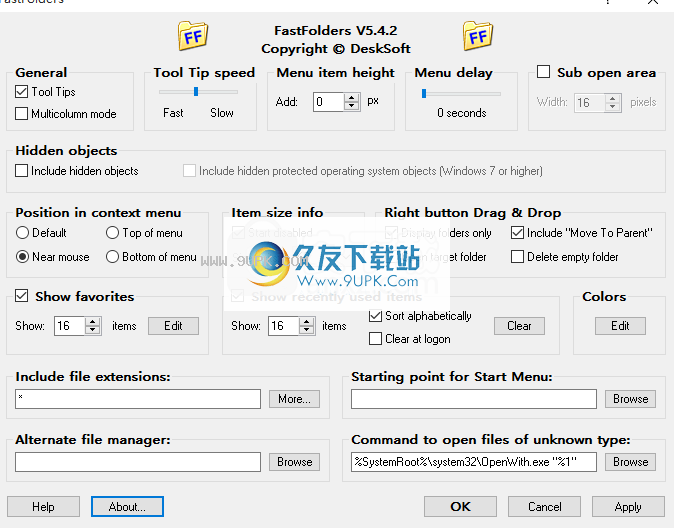The width and height of the screenshot is (674, 528).
Task: Toggle Include "Move To Parent" checkbox
Action: click(x=518, y=233)
